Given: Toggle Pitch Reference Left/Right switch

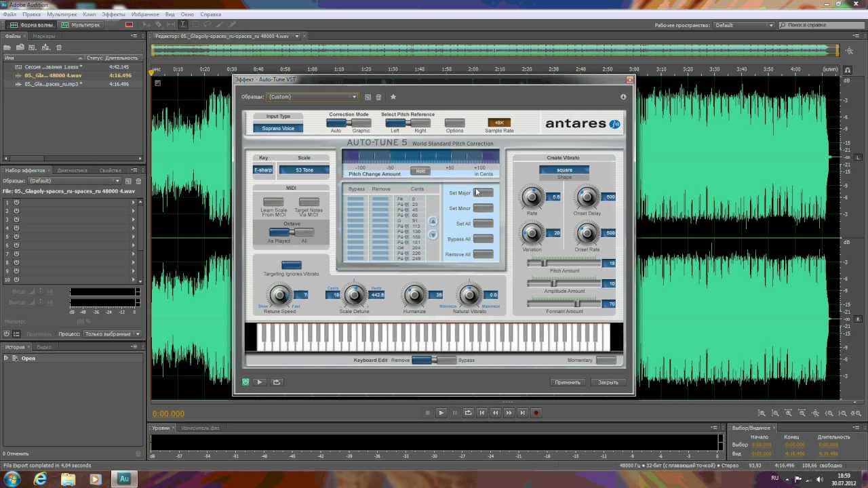Looking at the screenshot, I should point(408,123).
